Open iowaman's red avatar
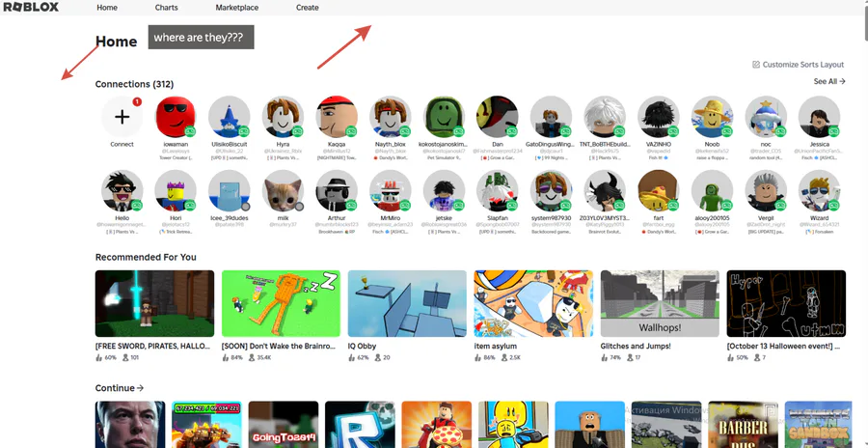The width and height of the screenshot is (868, 448). click(x=176, y=117)
